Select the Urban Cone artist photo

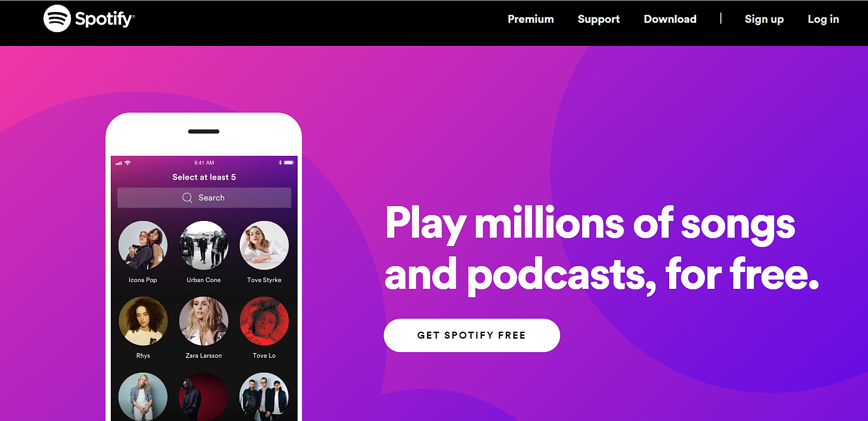203,245
